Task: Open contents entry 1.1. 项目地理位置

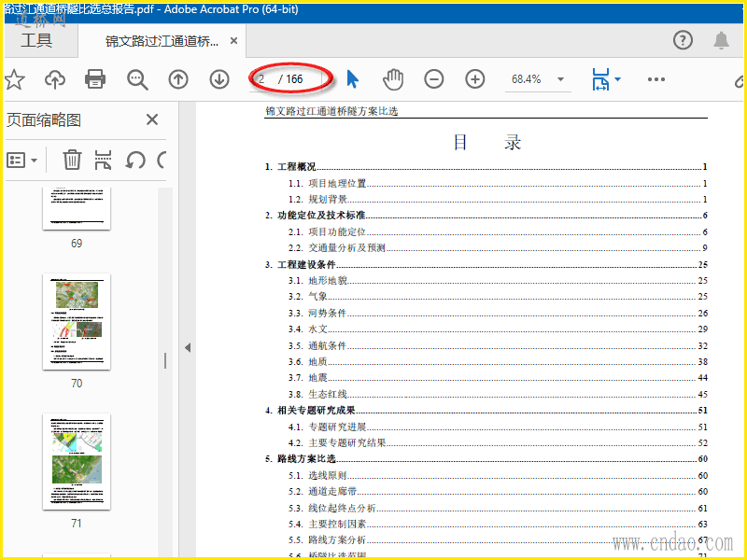Action: [x=498, y=183]
